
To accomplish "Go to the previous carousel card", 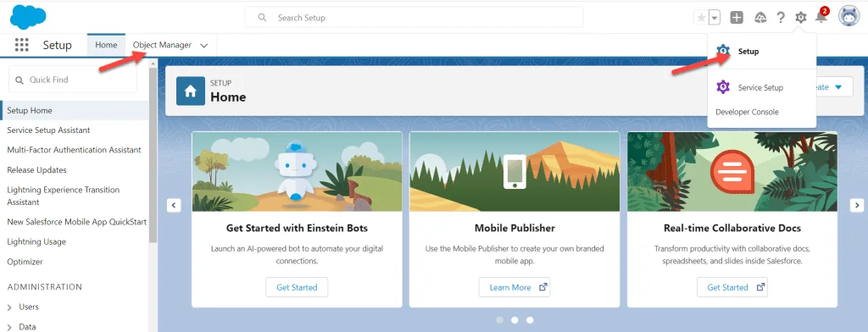I will [x=174, y=205].
